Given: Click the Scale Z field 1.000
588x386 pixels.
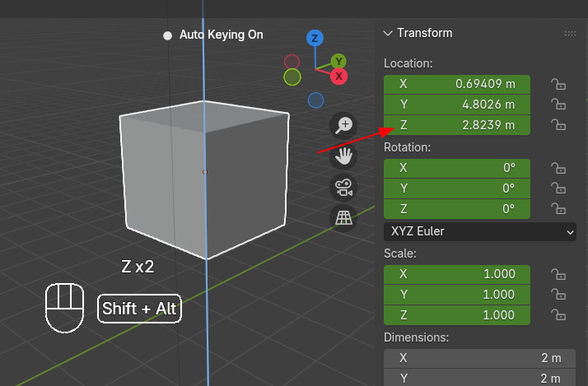Looking at the screenshot, I should coord(457,315).
